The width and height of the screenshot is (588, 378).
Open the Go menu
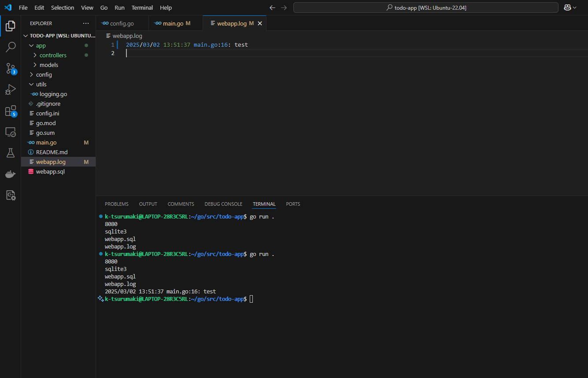104,7
